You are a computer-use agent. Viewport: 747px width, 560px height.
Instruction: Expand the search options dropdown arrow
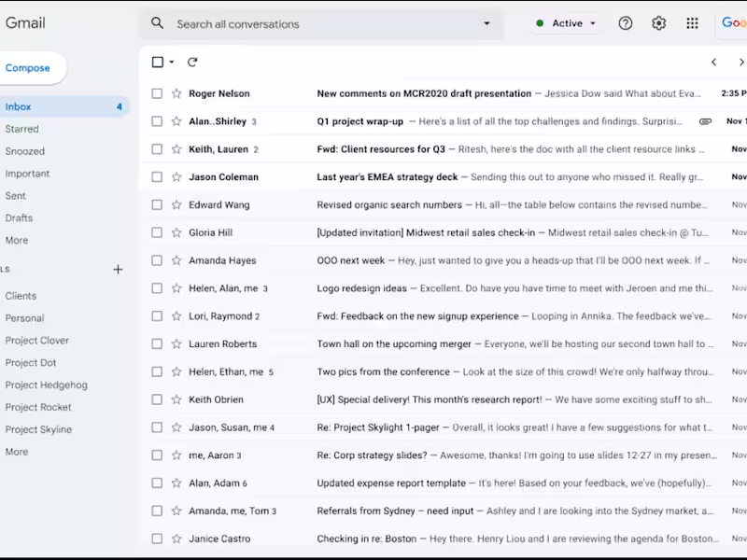tap(486, 23)
